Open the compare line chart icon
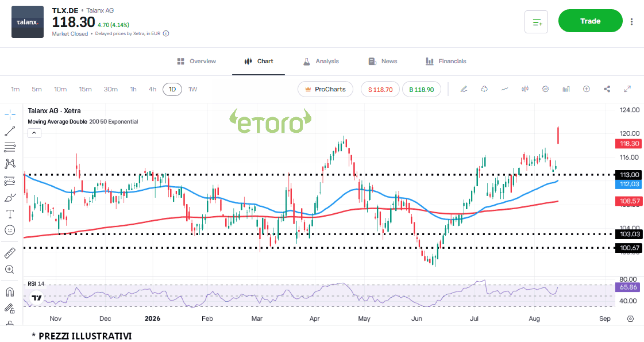 (x=505, y=89)
